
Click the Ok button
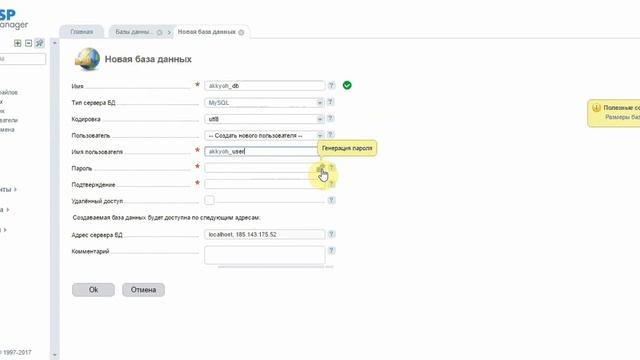93,289
